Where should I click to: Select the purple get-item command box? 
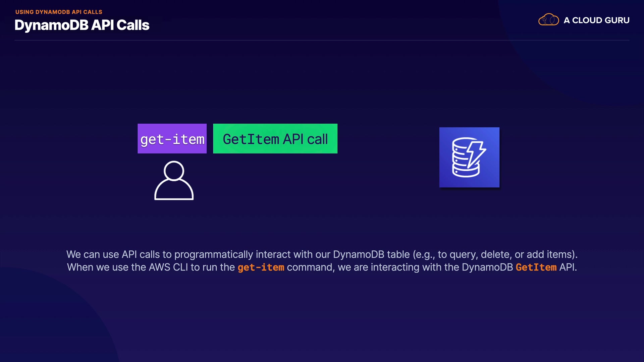172,139
